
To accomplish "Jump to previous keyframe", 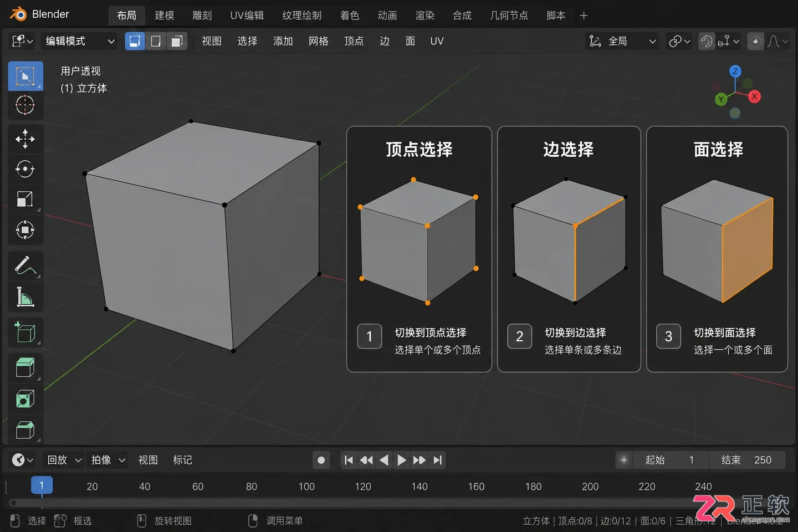I will click(366, 460).
